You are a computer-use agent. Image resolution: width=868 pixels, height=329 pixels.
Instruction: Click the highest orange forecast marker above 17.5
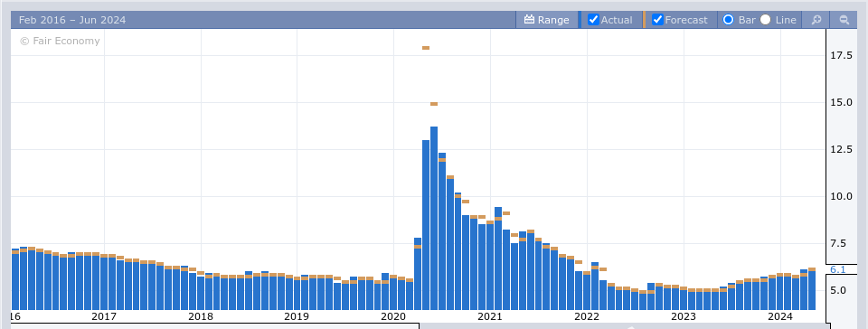pos(426,48)
